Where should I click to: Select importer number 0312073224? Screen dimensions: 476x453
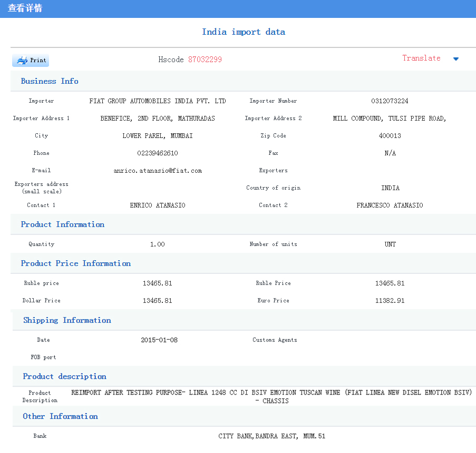390,101
